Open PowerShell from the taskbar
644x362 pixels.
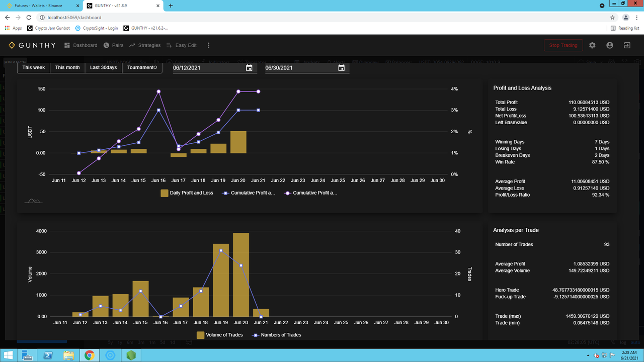pos(49,355)
